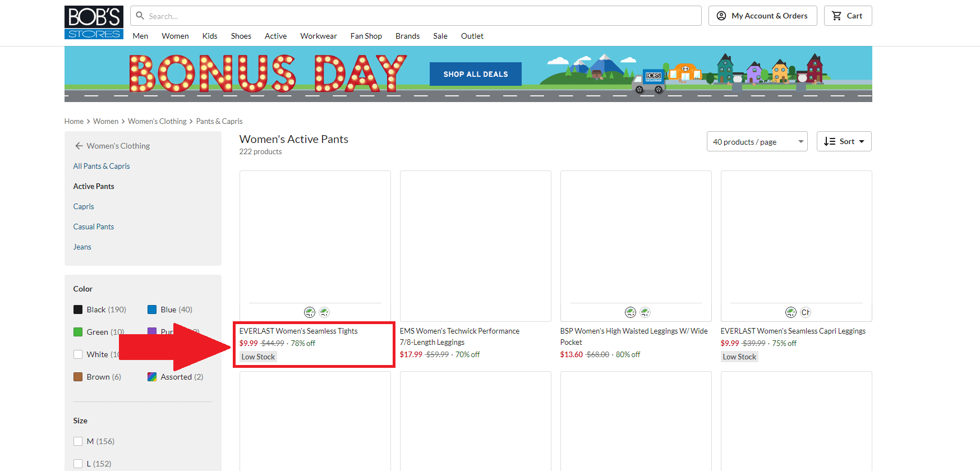The image size is (980, 471).
Task: Open the Women navigation menu
Action: point(175,36)
